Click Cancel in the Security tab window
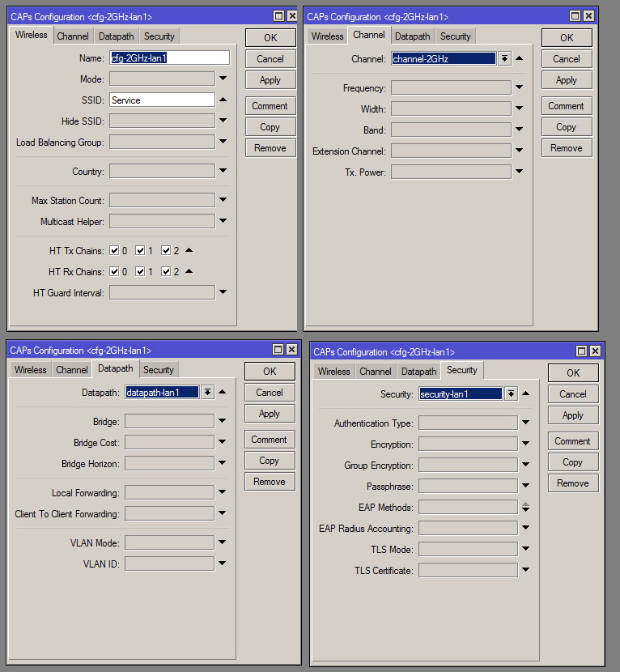The height and width of the screenshot is (672, 620). pos(573,393)
